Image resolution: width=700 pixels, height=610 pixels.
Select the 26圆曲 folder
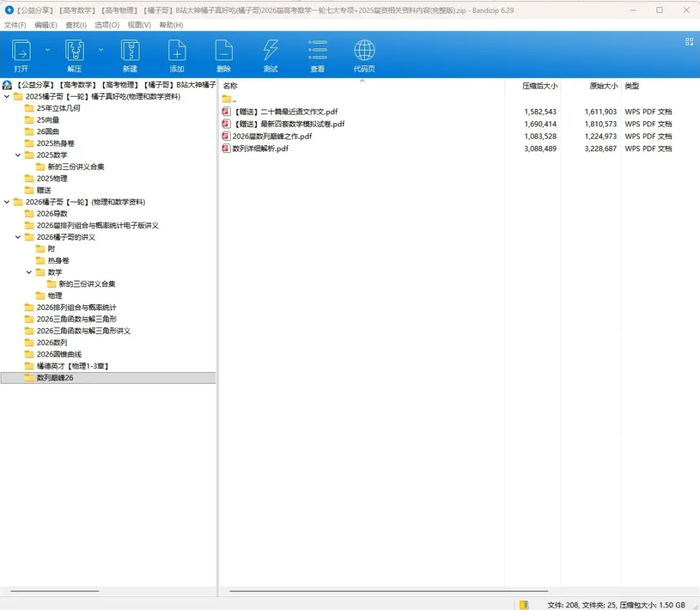click(42, 132)
